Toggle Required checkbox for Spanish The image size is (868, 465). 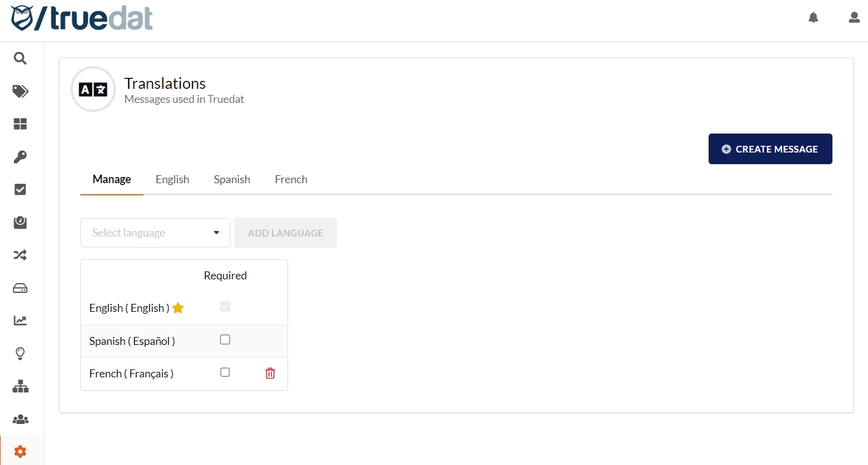coord(225,339)
